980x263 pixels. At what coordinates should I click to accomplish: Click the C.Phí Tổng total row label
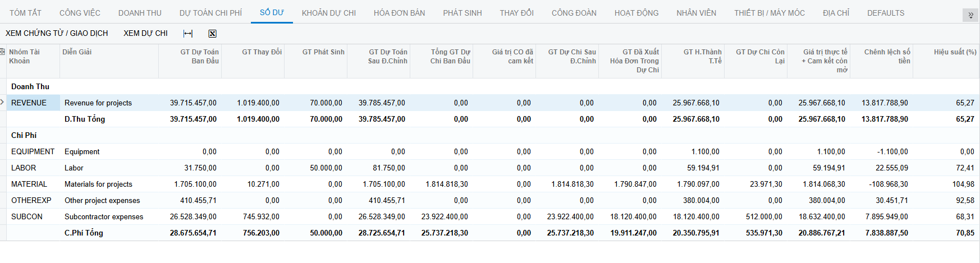pos(84,233)
